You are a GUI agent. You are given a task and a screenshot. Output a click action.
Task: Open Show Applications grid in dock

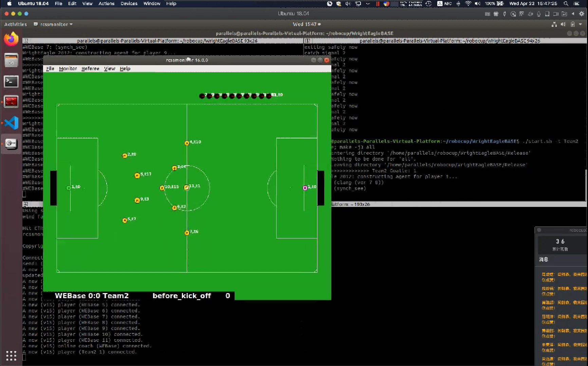[11, 355]
